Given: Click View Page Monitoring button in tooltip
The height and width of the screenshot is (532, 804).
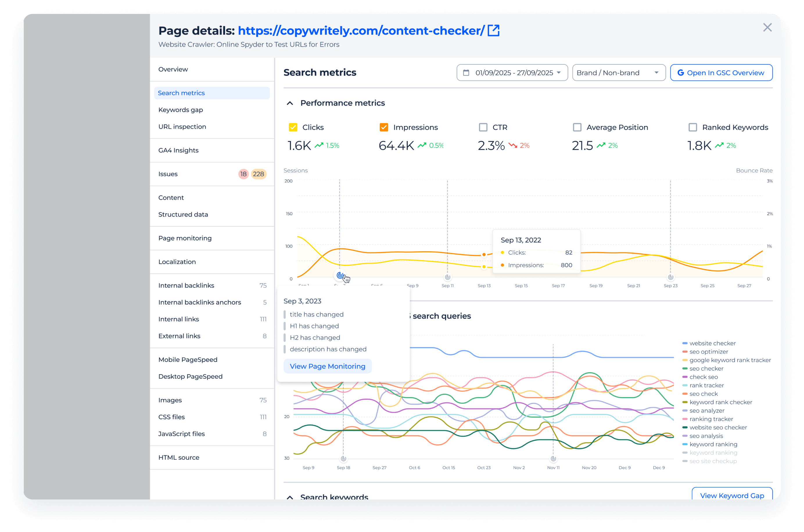Looking at the screenshot, I should coord(327,366).
